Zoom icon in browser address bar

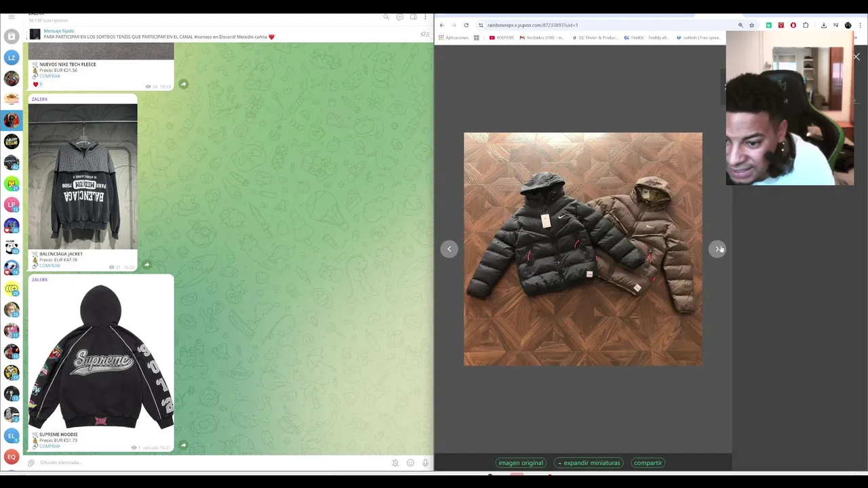741,25
